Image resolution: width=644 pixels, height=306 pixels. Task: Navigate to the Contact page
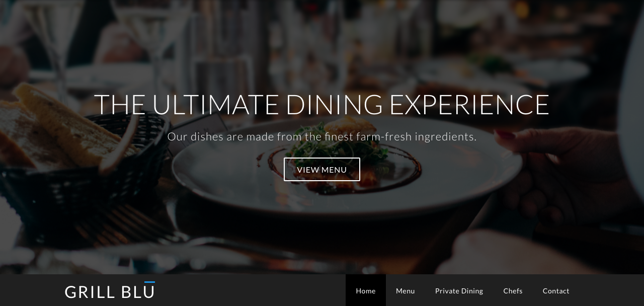(556, 290)
